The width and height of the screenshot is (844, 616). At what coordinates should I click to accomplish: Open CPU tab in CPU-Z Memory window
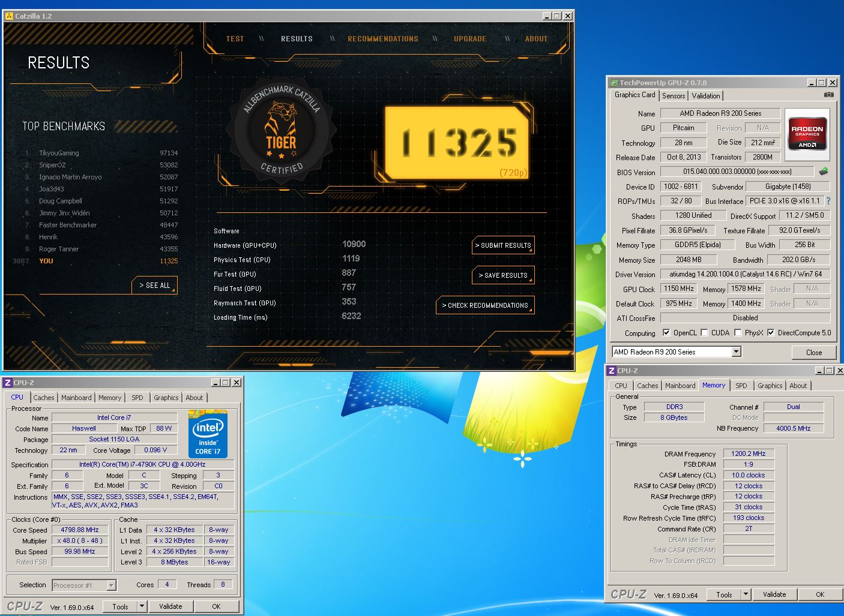pos(621,386)
